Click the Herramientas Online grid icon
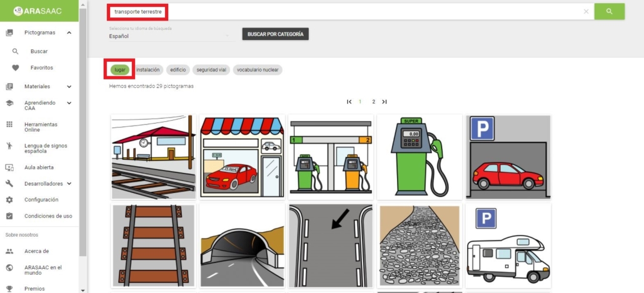 pyautogui.click(x=9, y=124)
